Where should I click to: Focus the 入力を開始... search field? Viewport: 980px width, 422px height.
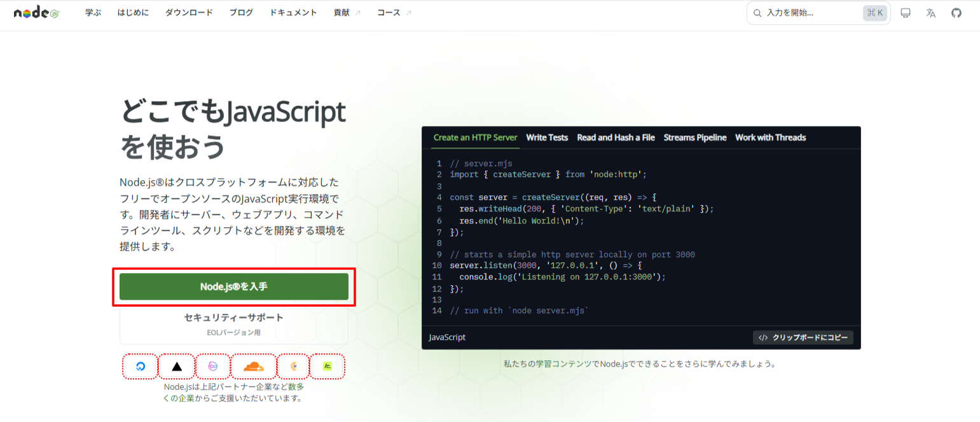coord(818,13)
